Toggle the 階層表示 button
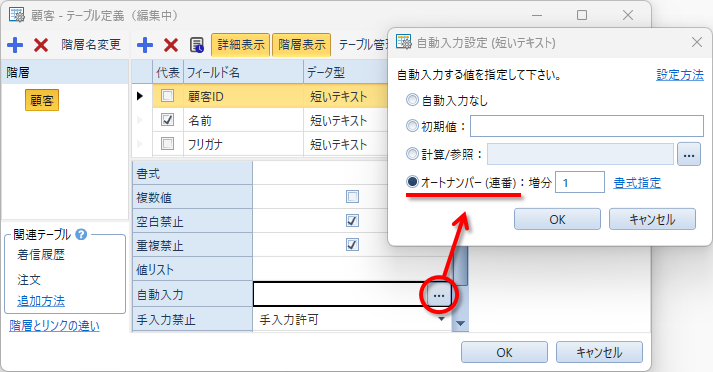Image resolution: width=713 pixels, height=372 pixels. (301, 45)
